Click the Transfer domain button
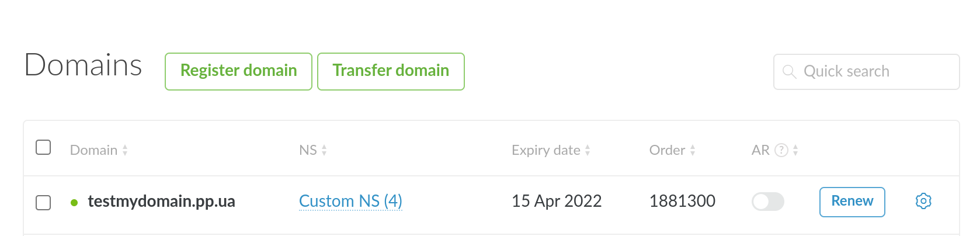The image size is (980, 236). 391,71
